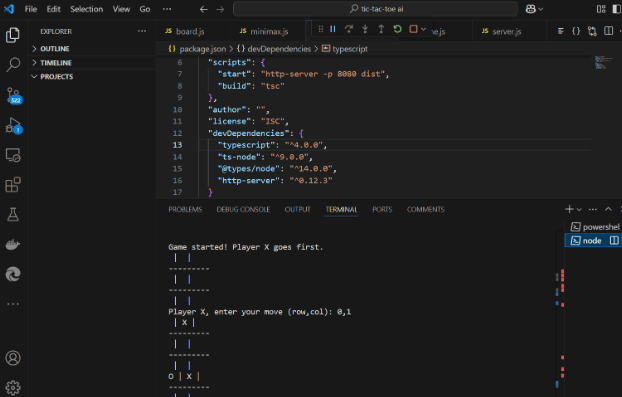Open stop button dropdown in debug toolbar
This screenshot has height=397, width=622.
423,29
